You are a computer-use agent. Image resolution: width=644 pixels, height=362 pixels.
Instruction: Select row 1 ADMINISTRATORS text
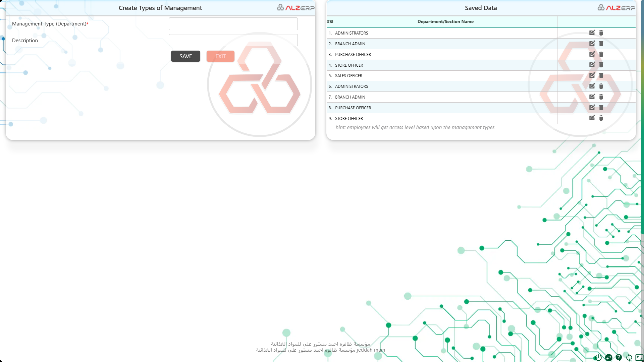pyautogui.click(x=352, y=33)
